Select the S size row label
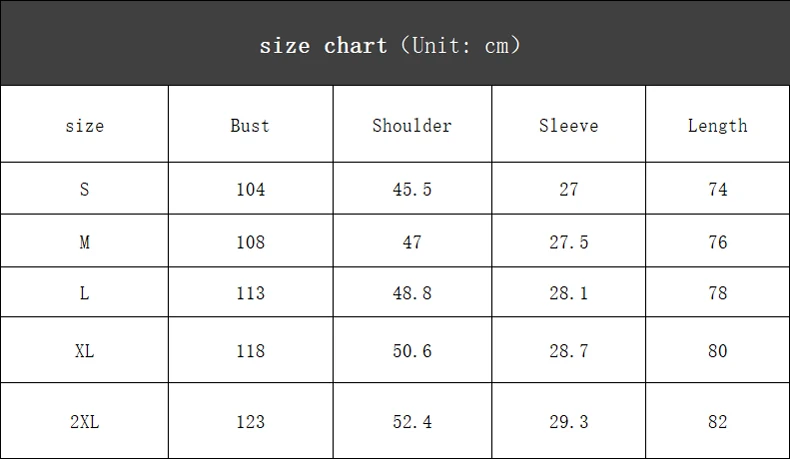 pos(84,189)
